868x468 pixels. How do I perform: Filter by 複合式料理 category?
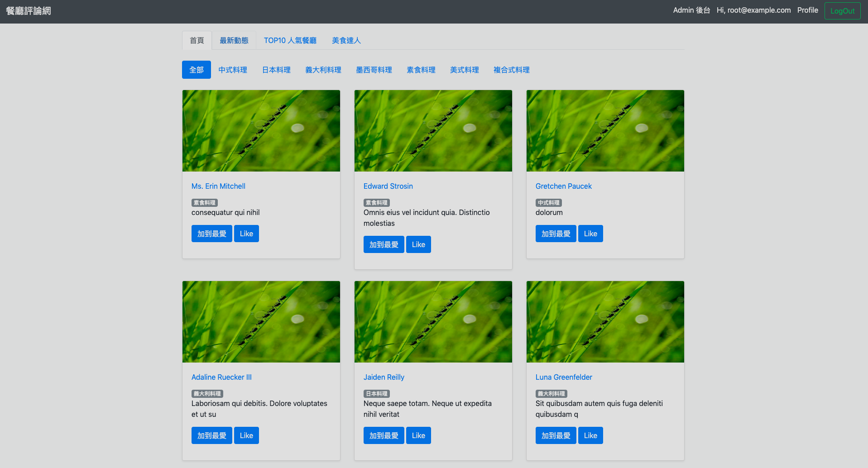coord(512,70)
